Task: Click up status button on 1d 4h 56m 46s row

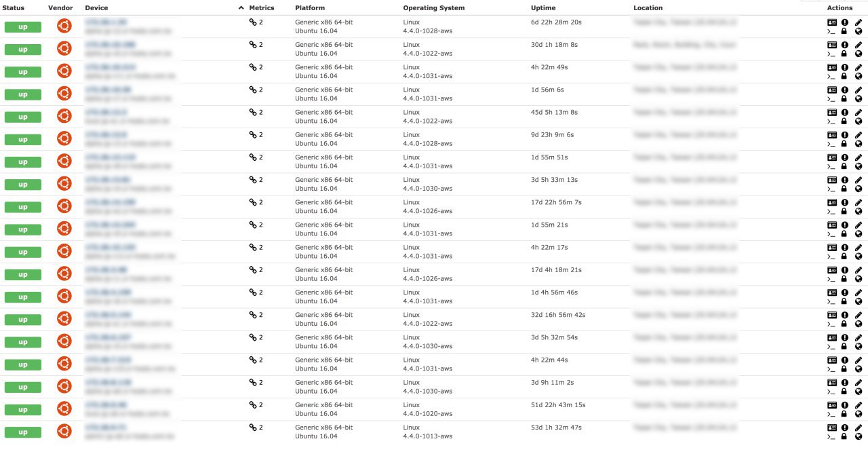Action: (x=23, y=297)
